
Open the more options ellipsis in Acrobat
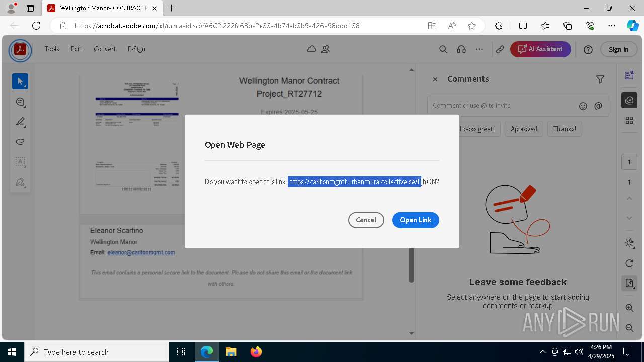(479, 49)
